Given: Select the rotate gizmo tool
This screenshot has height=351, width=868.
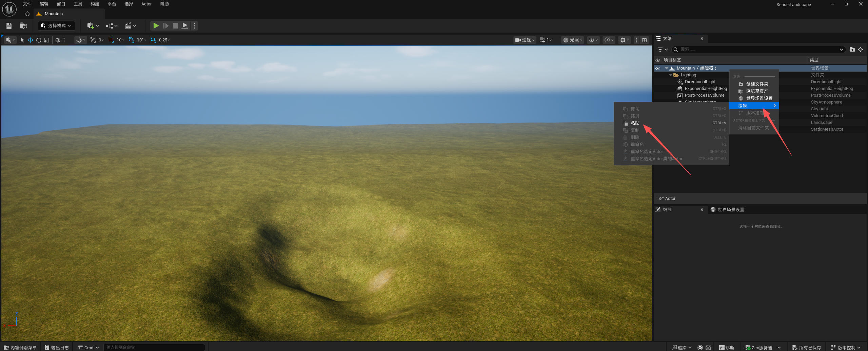Looking at the screenshot, I should 39,40.
